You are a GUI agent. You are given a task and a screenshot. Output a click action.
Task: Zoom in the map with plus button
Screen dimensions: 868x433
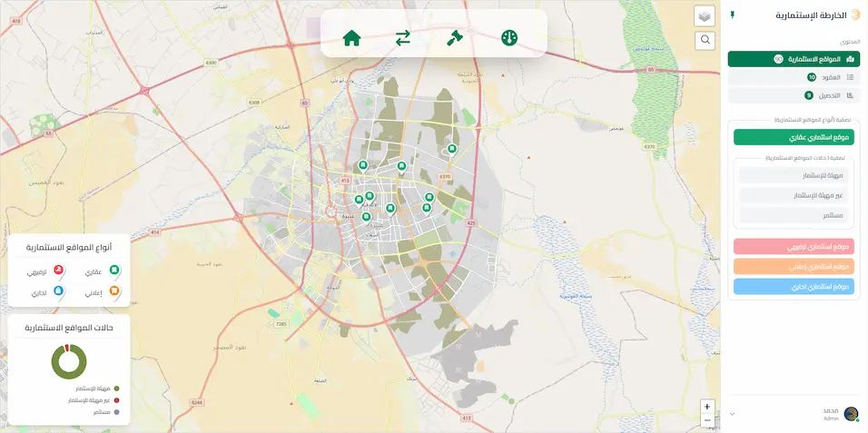coord(707,407)
